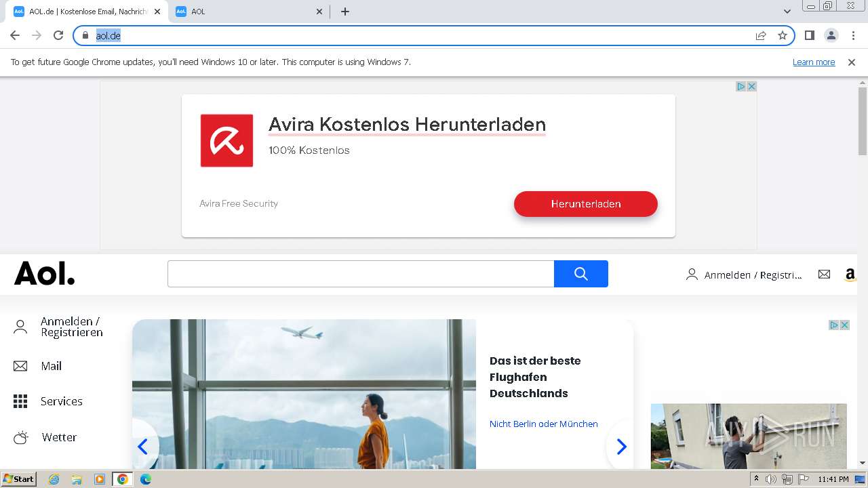This screenshot has height=488, width=868.
Task: Close the AOL.de Kostenlose Email tab
Action: (x=157, y=12)
